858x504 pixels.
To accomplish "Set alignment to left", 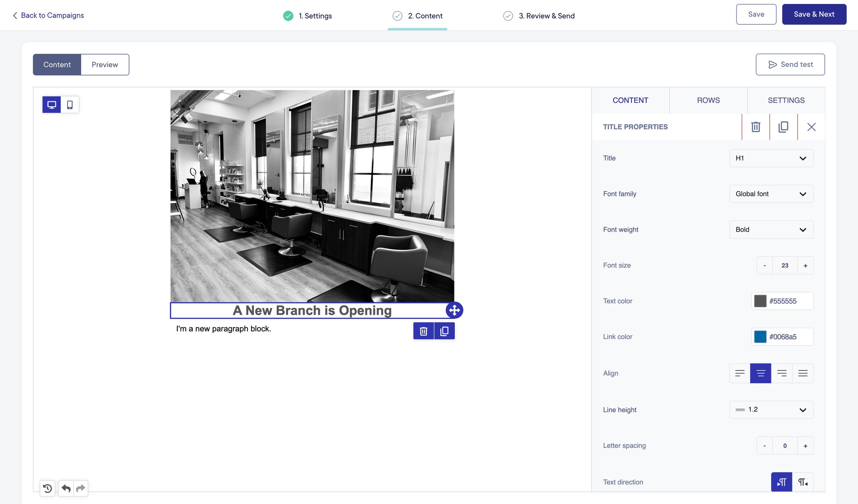I will pyautogui.click(x=740, y=373).
